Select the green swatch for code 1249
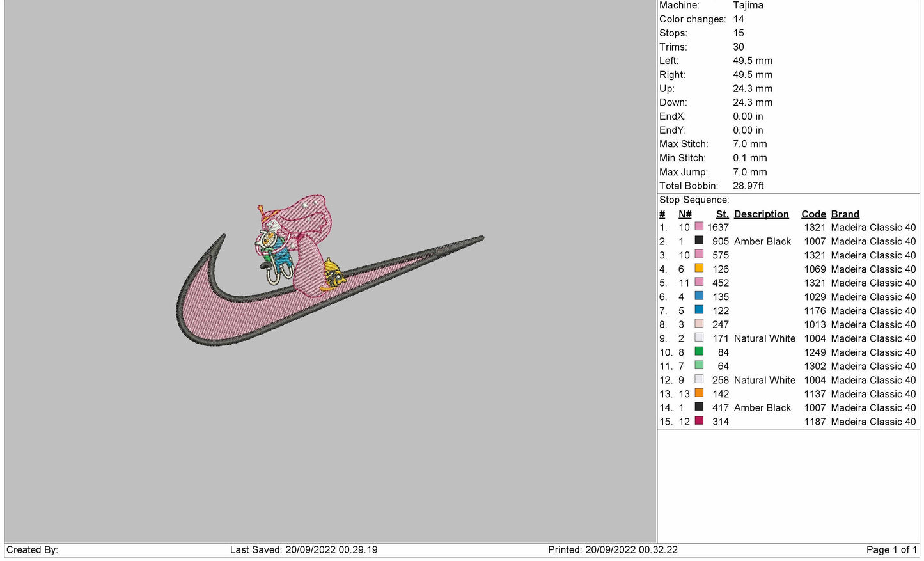The width and height of the screenshot is (924, 561). (x=699, y=352)
